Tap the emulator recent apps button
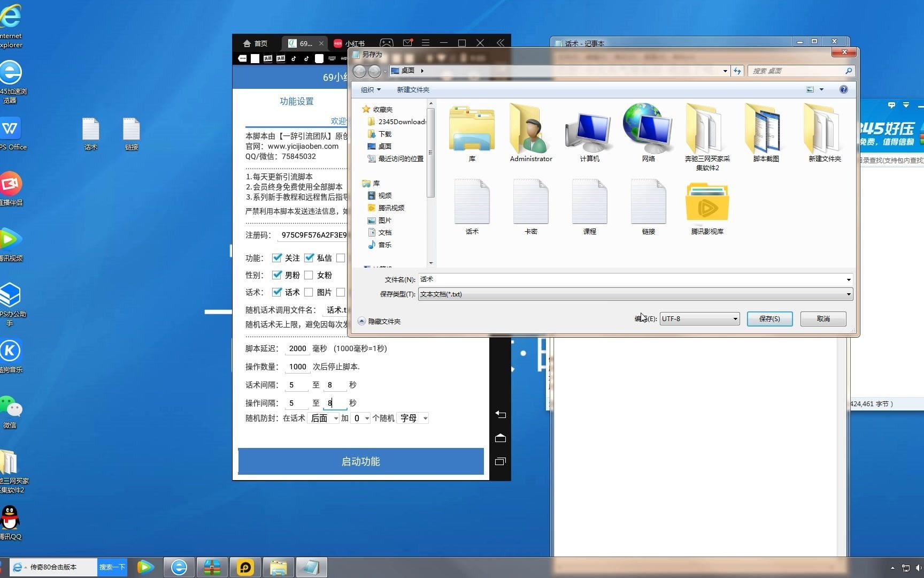 pos(500,461)
